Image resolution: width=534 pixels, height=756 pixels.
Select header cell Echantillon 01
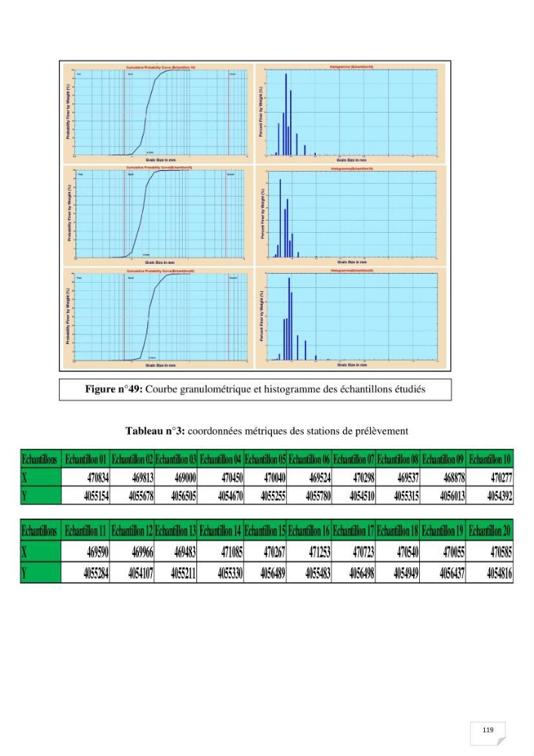click(x=85, y=459)
